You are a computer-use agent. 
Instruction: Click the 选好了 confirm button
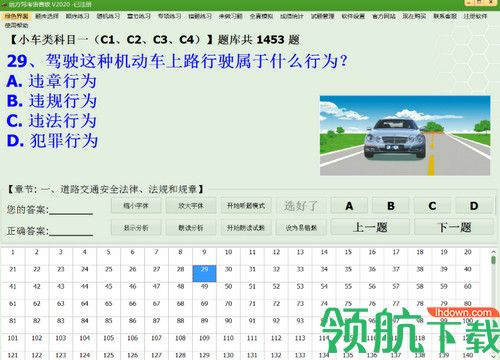click(x=301, y=206)
